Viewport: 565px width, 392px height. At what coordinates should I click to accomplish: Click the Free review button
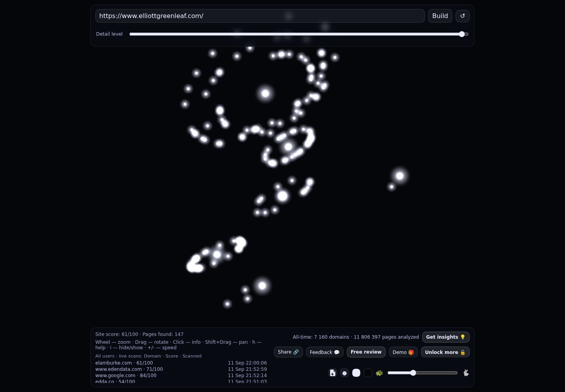pyautogui.click(x=366, y=352)
